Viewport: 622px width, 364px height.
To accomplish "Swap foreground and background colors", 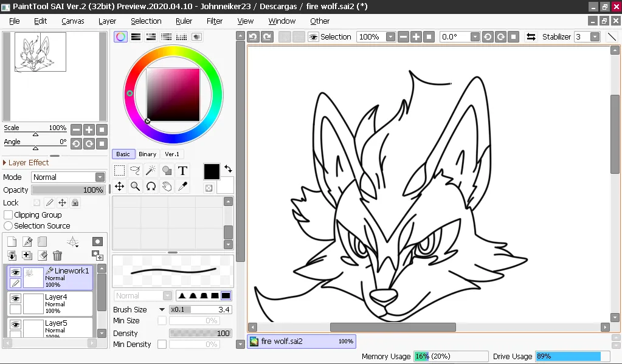I will tap(228, 168).
